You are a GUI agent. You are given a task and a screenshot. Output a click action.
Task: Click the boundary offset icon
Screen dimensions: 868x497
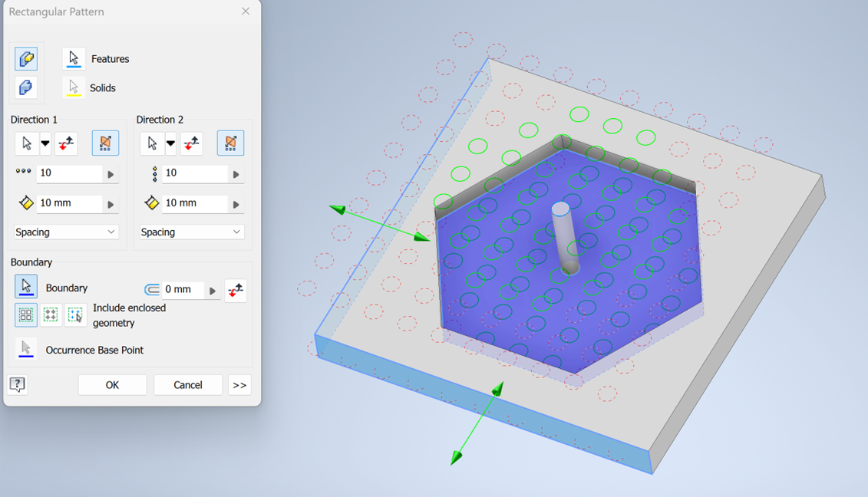152,289
